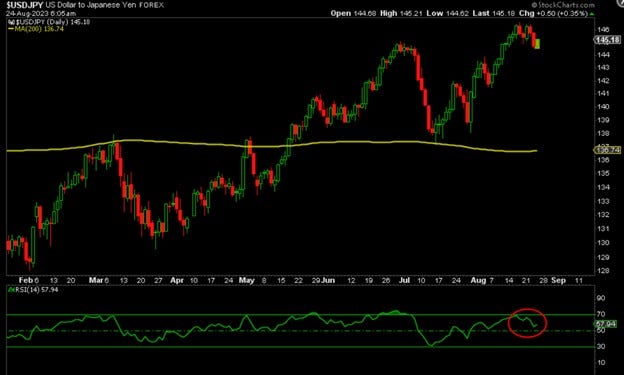This screenshot has width=624, height=375.
Task: Click the 129 level on the price axis
Action: [x=603, y=258]
